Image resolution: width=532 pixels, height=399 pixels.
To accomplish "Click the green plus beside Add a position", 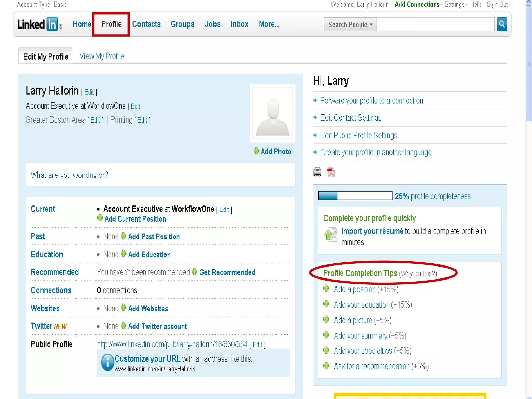I will tap(326, 289).
